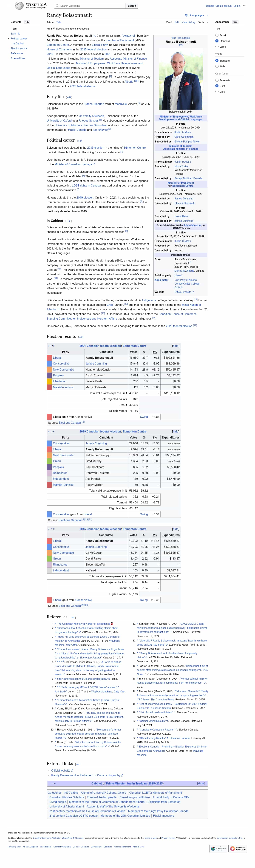Open the 1970 births category
Screen dimensions: 255x868
70,793
